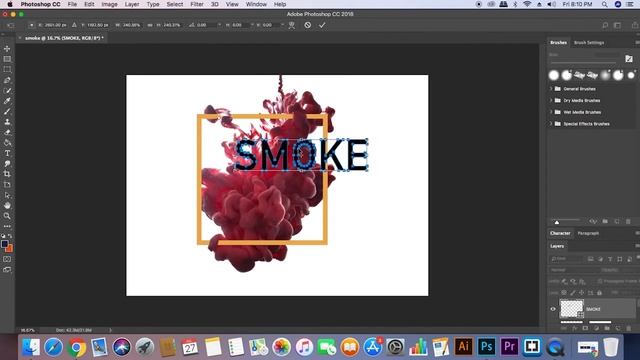Open the Filter menu
Image resolution: width=640 pixels, height=360 pixels.
click(x=197, y=4)
